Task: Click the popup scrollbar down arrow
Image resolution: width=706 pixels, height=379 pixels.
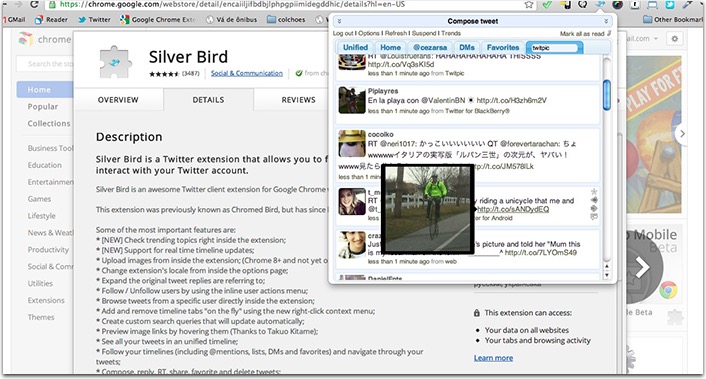Action: (606, 274)
